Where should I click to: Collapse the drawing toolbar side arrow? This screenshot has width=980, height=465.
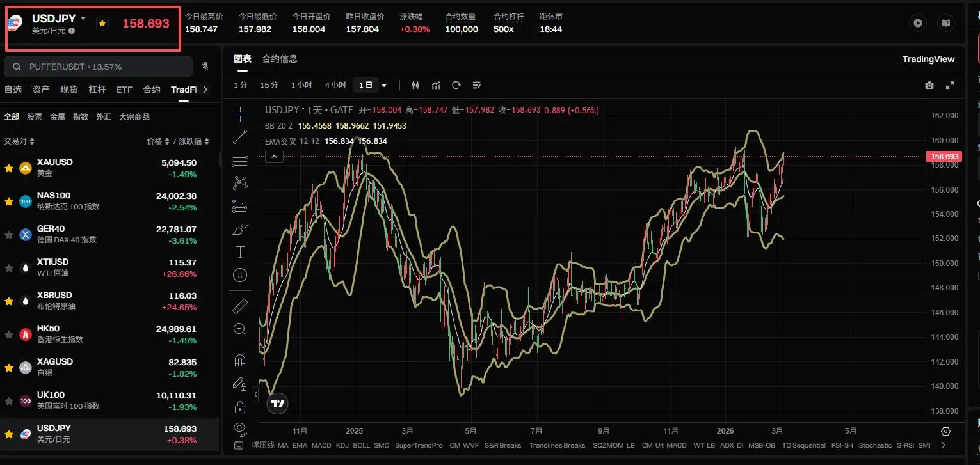tap(255, 395)
